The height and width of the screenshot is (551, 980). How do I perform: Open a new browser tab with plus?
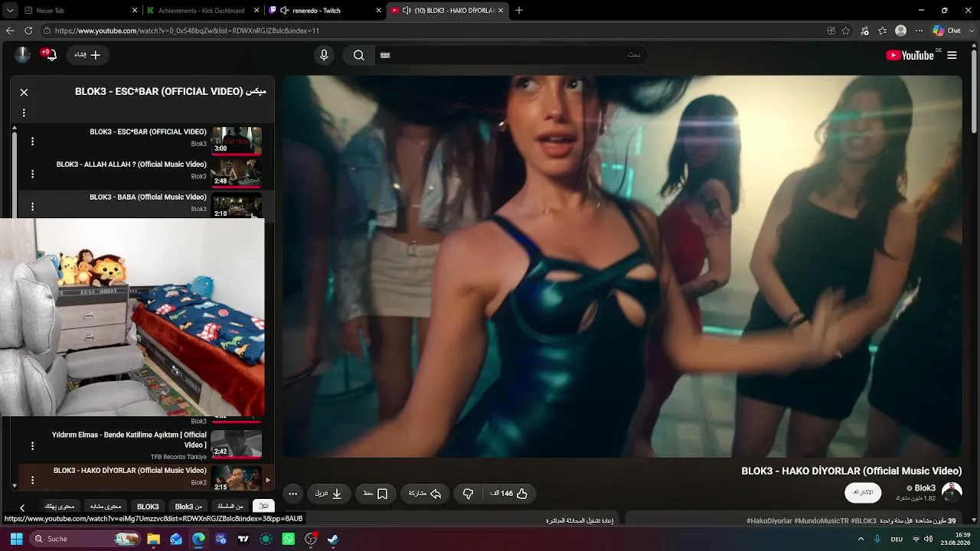click(x=519, y=11)
